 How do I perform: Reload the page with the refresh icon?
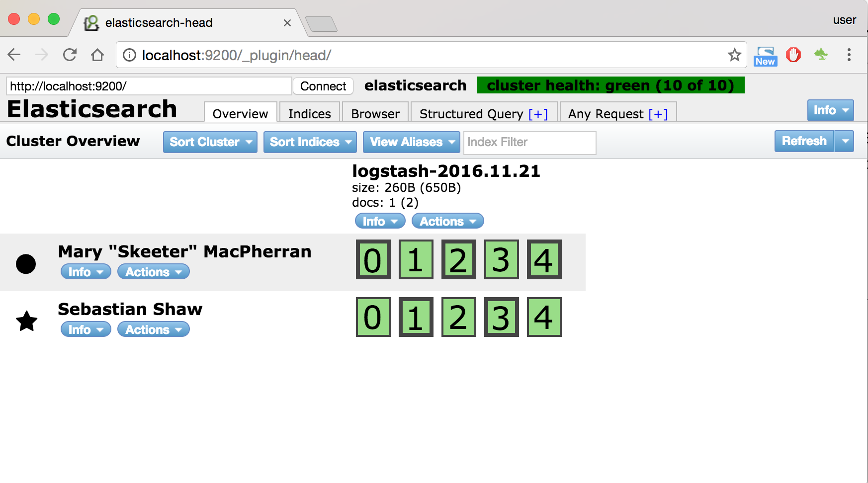70,55
